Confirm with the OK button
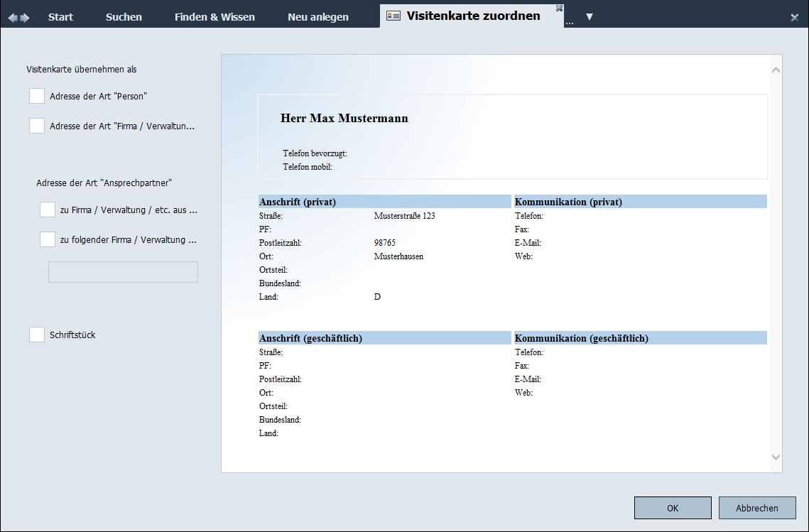 coord(672,508)
